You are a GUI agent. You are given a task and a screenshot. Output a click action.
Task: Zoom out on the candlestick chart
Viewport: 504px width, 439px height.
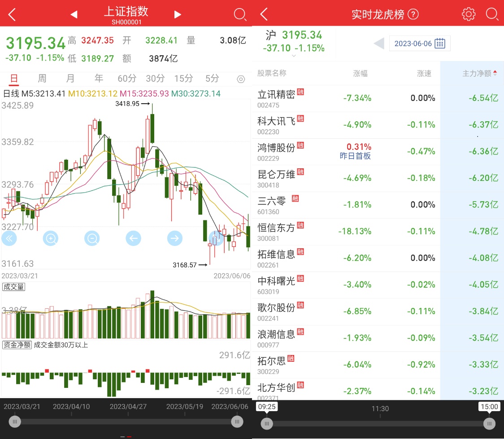point(92,238)
